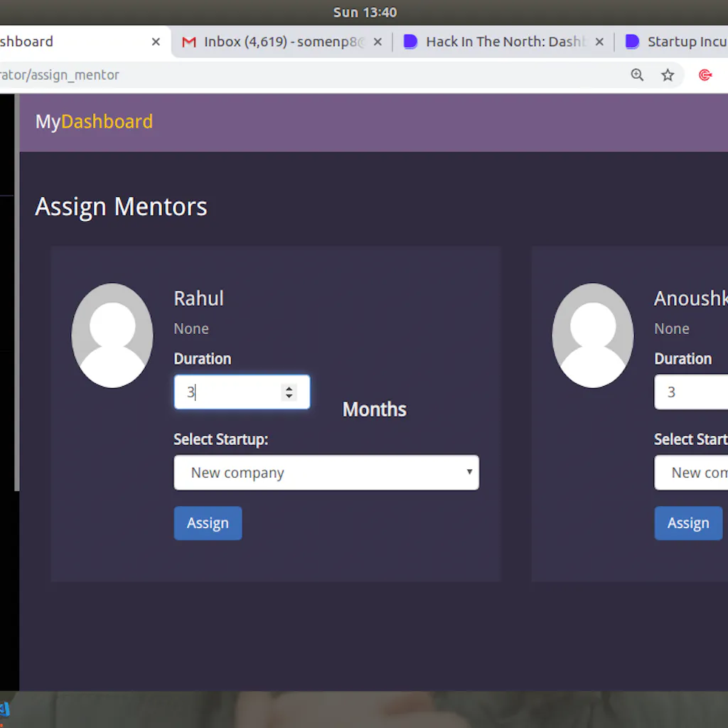Decrease Rahul's duration with the down arrow

click(289, 396)
